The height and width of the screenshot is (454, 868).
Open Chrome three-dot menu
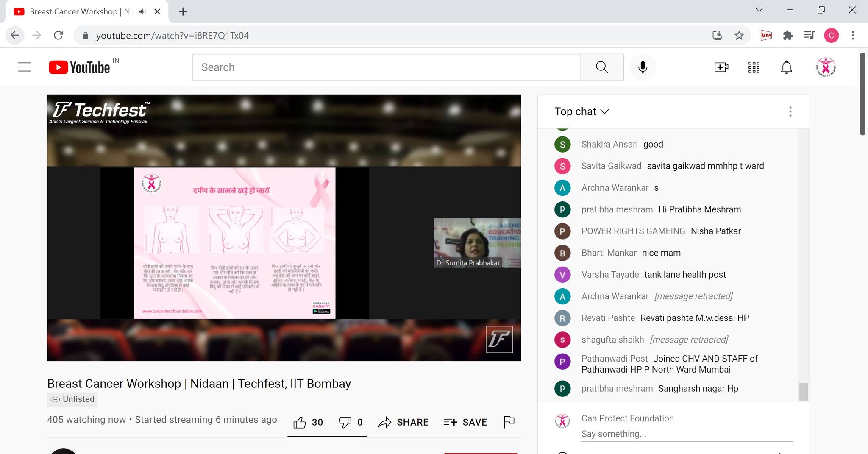(x=853, y=35)
